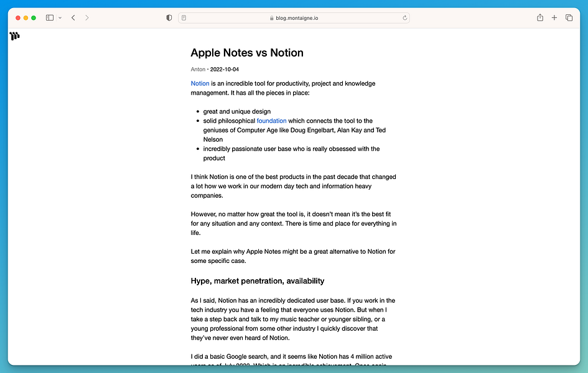
Task: Show Reader view icon in address bar
Action: click(x=184, y=17)
